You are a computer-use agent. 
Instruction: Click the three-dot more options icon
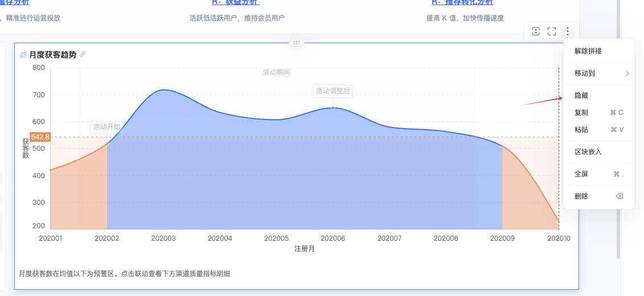coord(568,31)
